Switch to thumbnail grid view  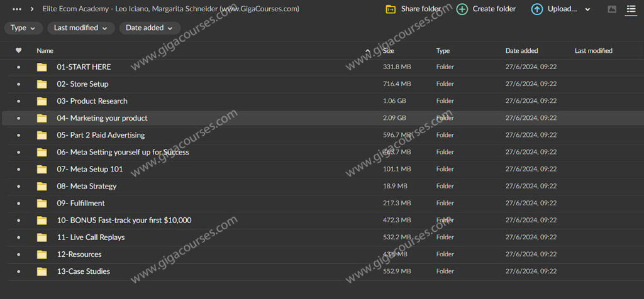click(x=612, y=9)
